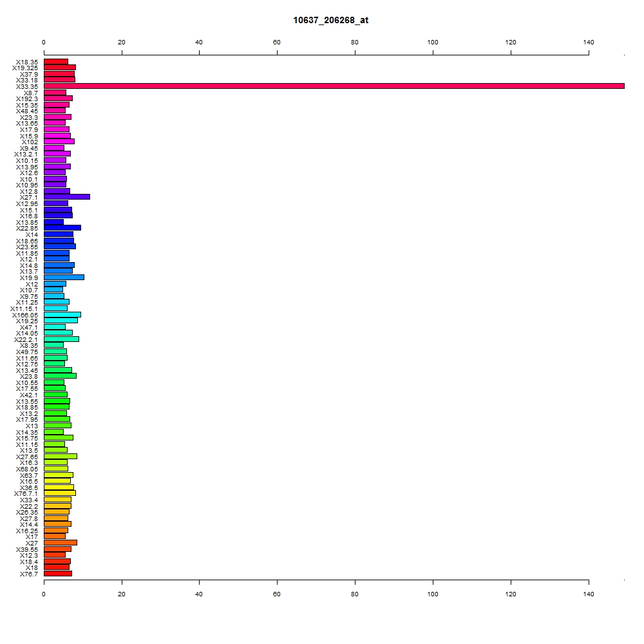
Task: Click the X42.1 row label
Action: click(29, 395)
